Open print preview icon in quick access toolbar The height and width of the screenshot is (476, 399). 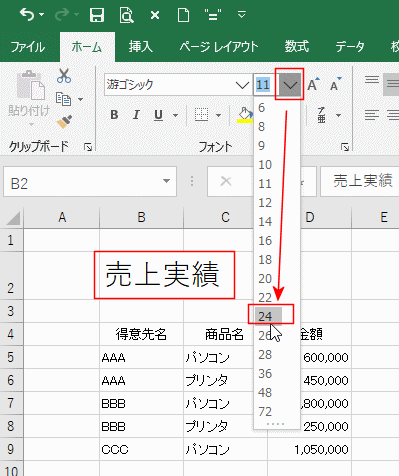[x=126, y=15]
